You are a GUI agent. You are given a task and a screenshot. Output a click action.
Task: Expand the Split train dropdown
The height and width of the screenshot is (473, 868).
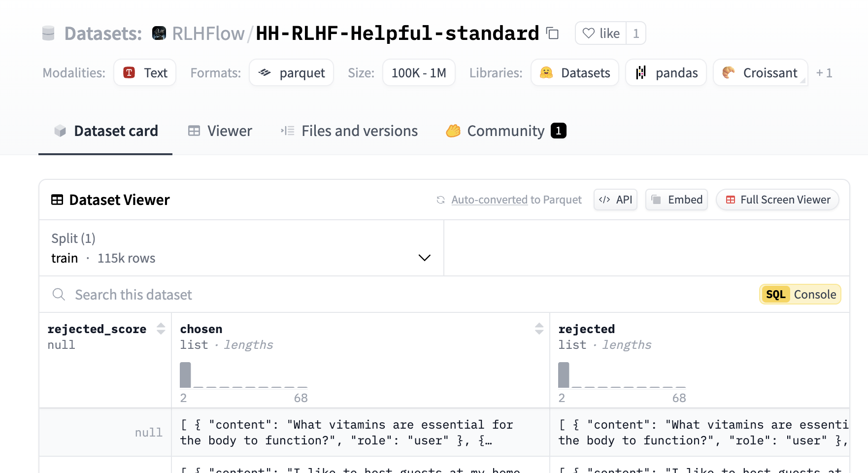point(241,248)
